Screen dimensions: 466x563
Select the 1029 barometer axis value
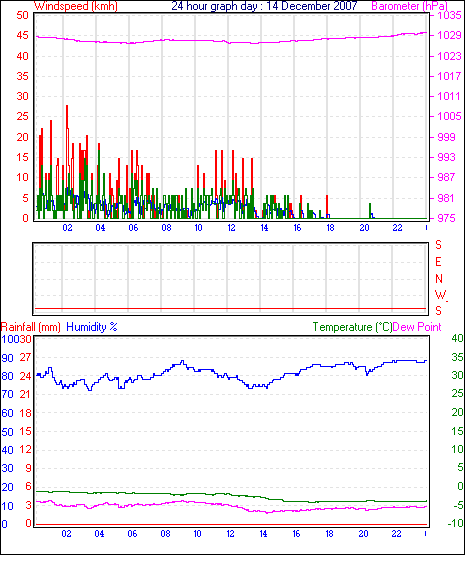pos(449,36)
